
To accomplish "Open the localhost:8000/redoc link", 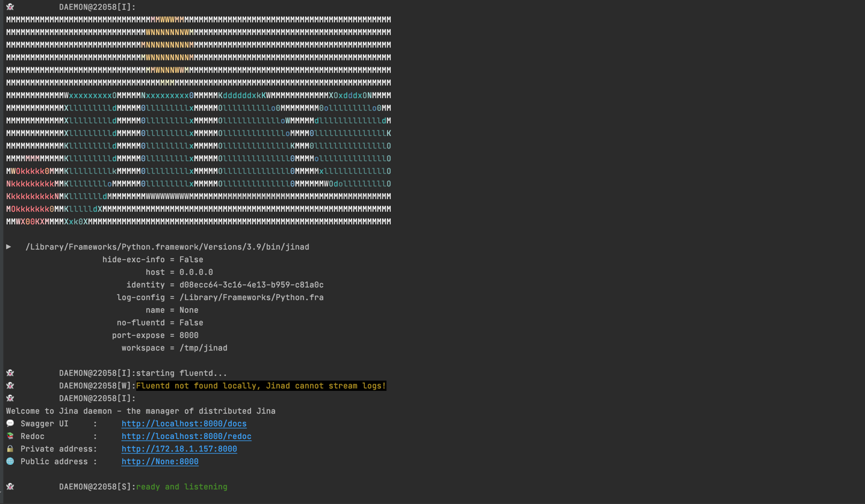I will 186,437.
